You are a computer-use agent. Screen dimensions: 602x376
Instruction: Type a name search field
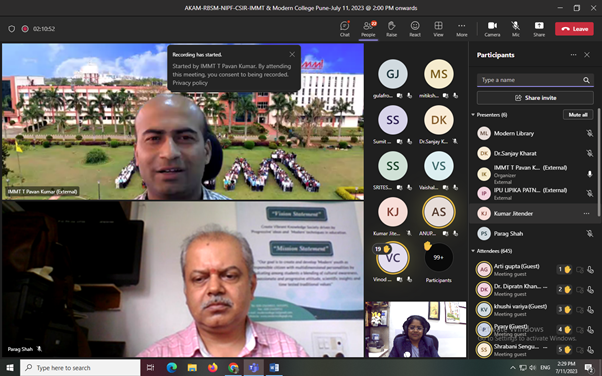(535, 80)
